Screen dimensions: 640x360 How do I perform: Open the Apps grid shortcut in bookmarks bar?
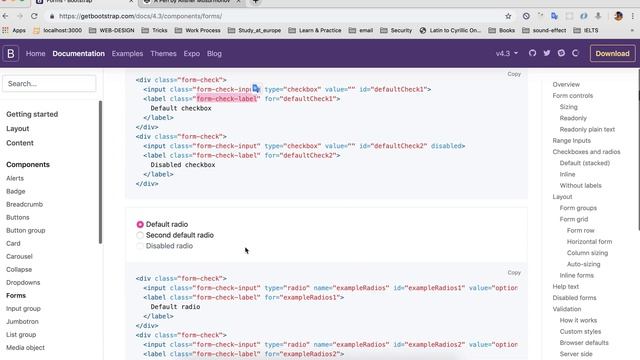click(x=13, y=30)
